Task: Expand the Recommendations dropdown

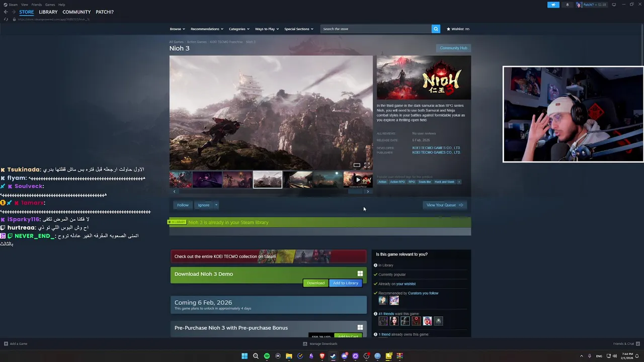Action: pos(207,29)
